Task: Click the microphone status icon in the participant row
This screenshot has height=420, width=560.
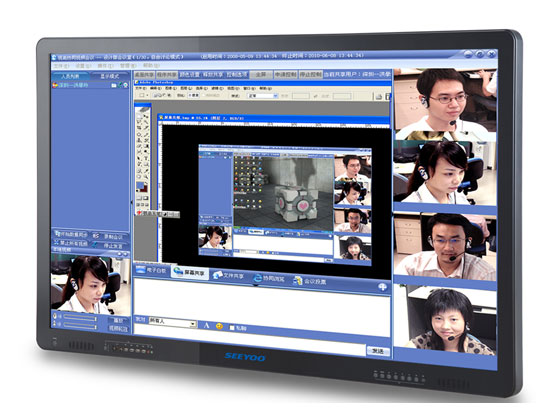Action: click(120, 85)
